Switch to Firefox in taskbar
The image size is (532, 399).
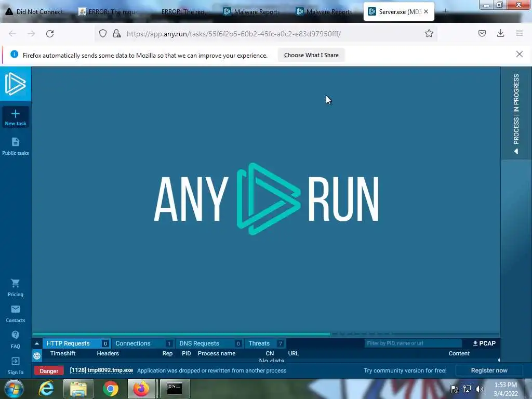click(x=141, y=389)
